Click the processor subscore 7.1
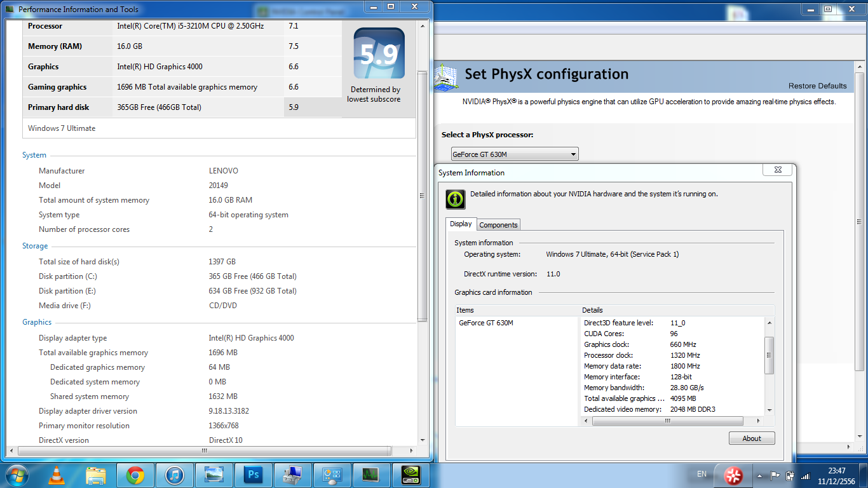 click(294, 26)
